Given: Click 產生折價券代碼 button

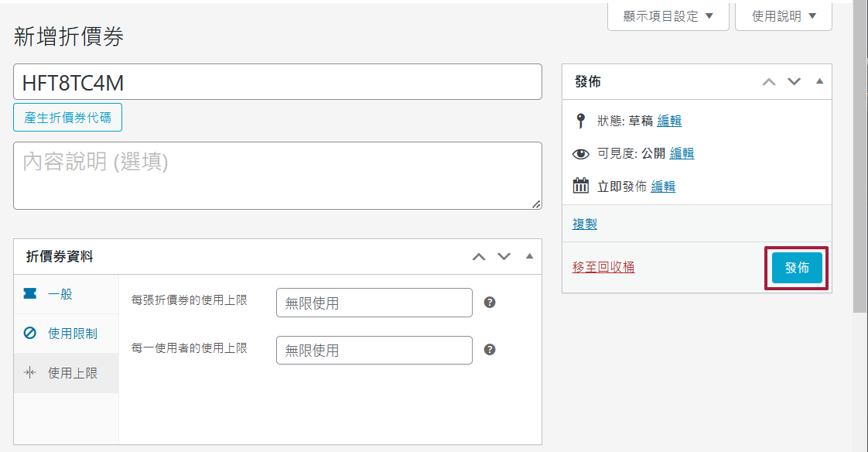Looking at the screenshot, I should pos(67,118).
